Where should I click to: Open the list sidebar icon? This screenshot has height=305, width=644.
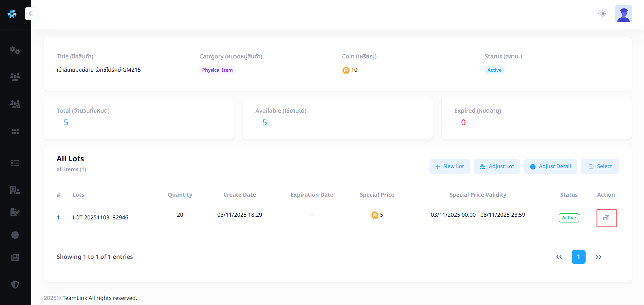point(15,163)
